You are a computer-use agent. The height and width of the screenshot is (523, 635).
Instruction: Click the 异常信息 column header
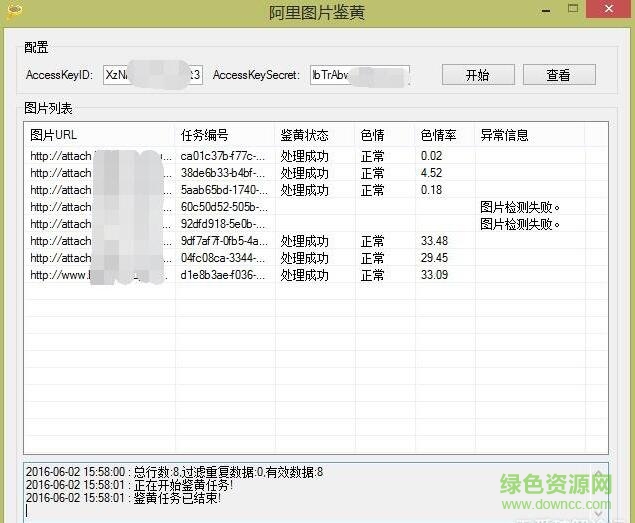tap(540, 135)
